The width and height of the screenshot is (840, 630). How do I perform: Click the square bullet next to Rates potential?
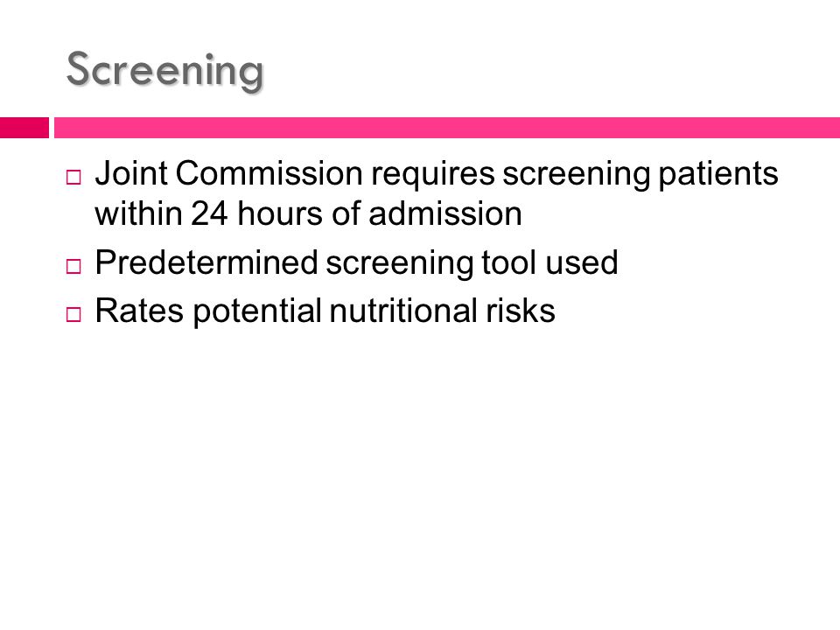[x=73, y=314]
